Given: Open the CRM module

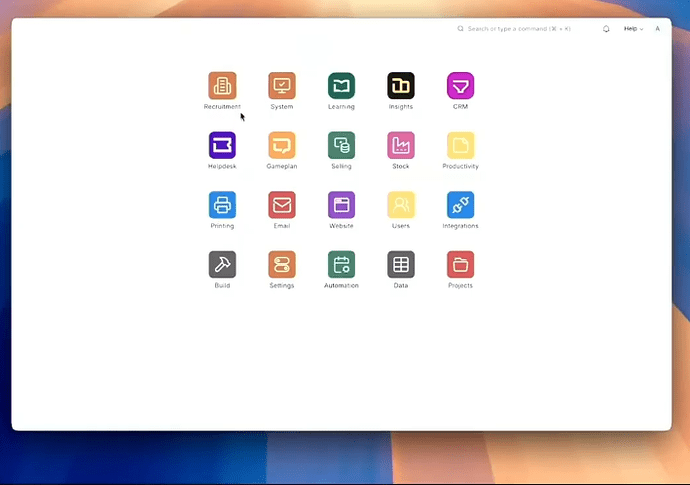Looking at the screenshot, I should pyautogui.click(x=460, y=86).
